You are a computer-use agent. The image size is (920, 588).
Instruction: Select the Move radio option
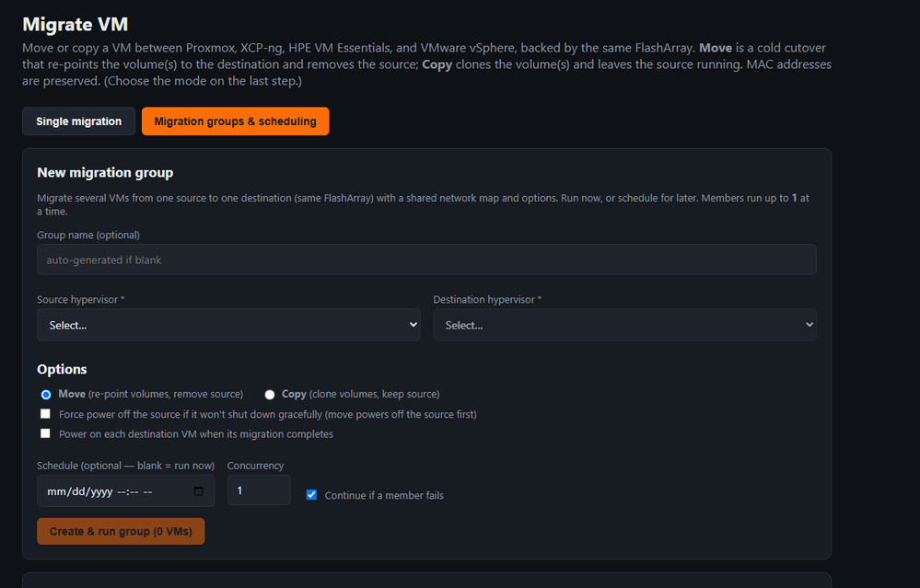point(46,395)
